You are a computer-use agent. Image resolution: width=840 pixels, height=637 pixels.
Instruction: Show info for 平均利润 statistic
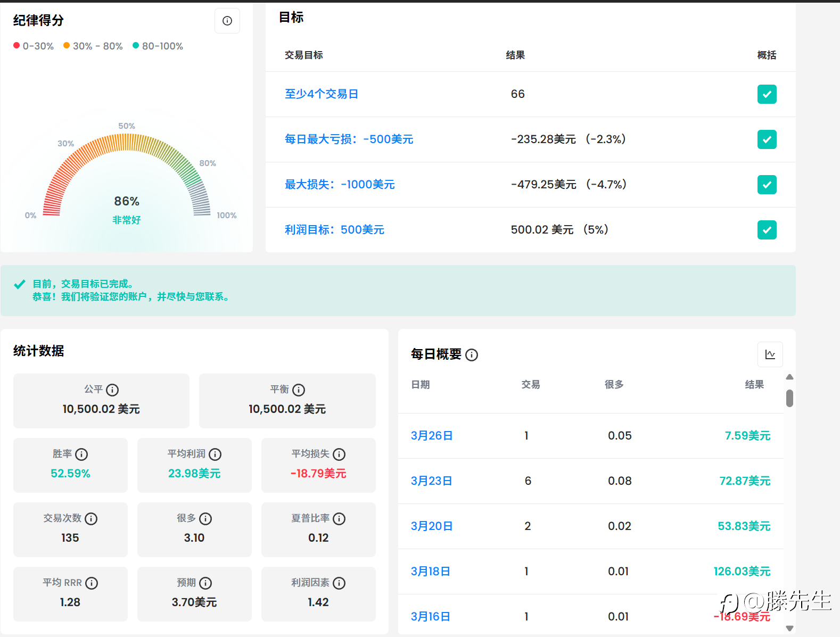[x=215, y=454]
